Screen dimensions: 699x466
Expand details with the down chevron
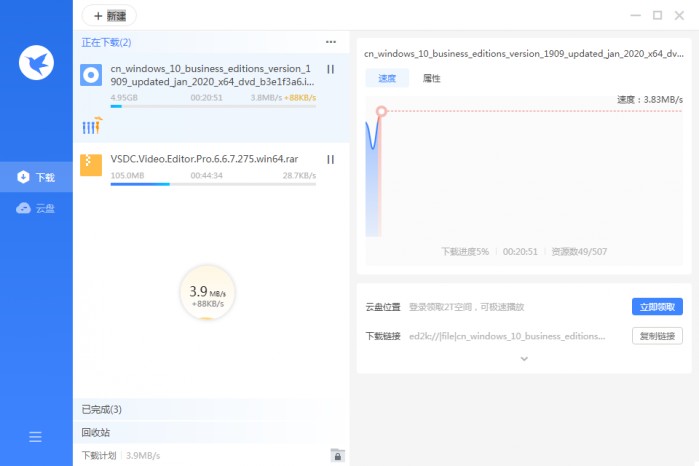[524, 359]
